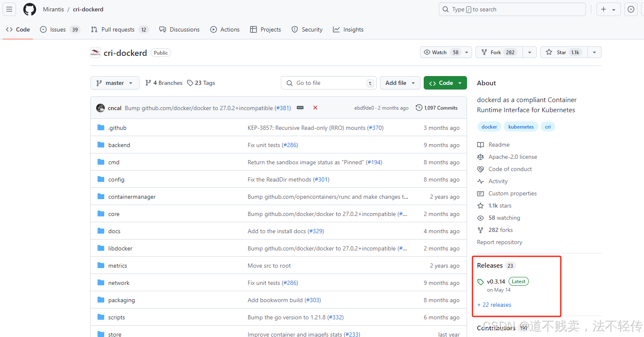Open the containermanager folder
The image size is (644, 337).
coord(132,197)
